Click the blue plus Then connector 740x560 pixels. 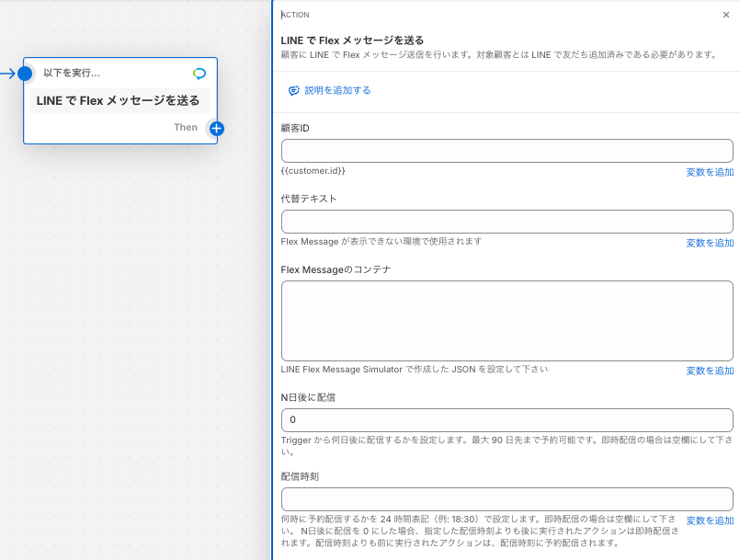point(217,129)
